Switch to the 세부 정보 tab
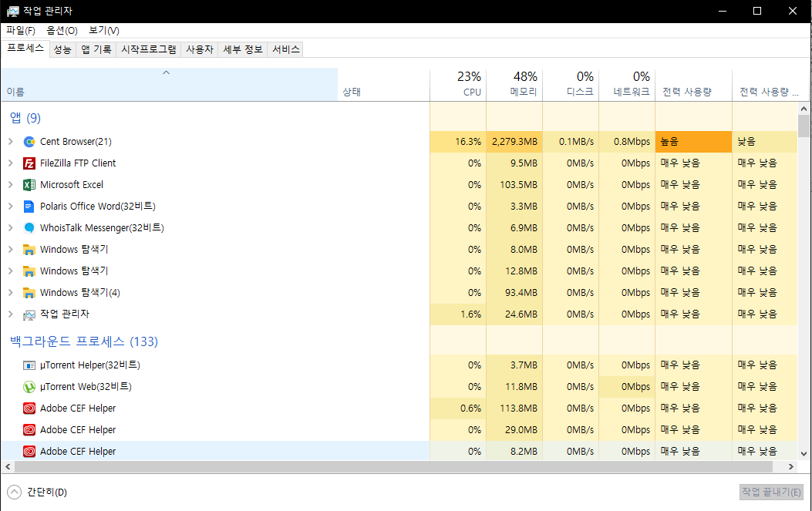 243,49
